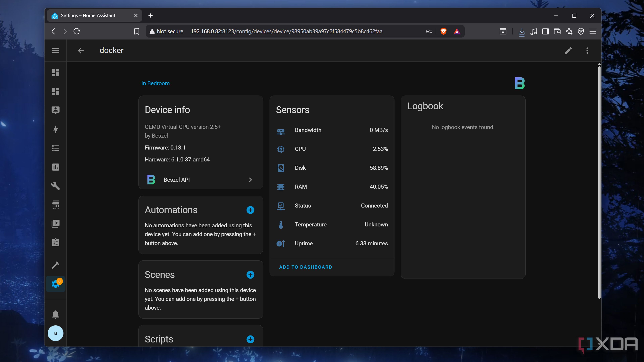Toggle browser sidebar panel icon

[545, 31]
